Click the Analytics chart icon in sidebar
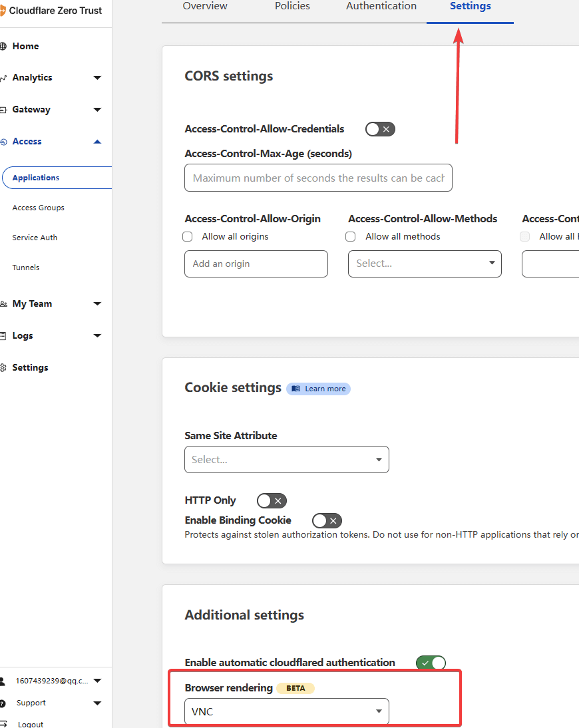The height and width of the screenshot is (728, 579). tap(3, 78)
